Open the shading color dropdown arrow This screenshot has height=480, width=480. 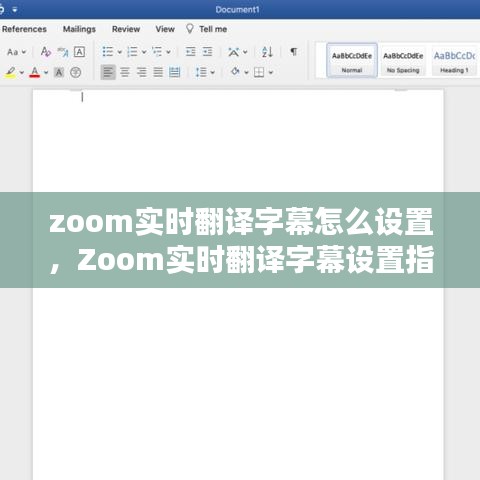tap(246, 72)
